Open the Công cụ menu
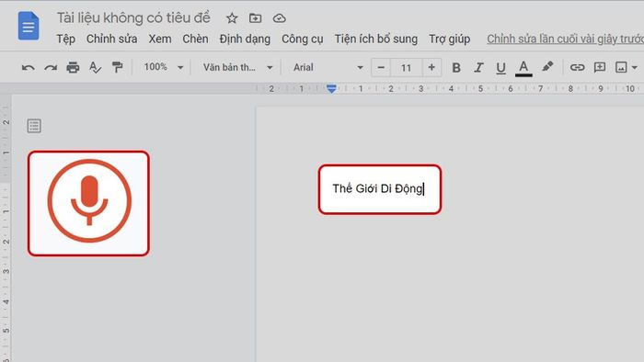This screenshot has width=644, height=362. (x=303, y=40)
